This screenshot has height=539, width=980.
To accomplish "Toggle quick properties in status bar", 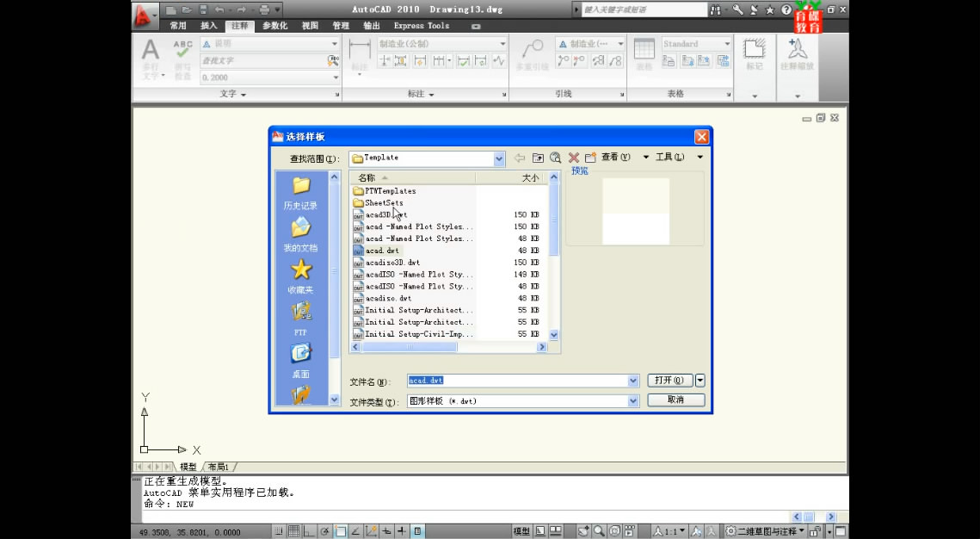I will pos(417,531).
